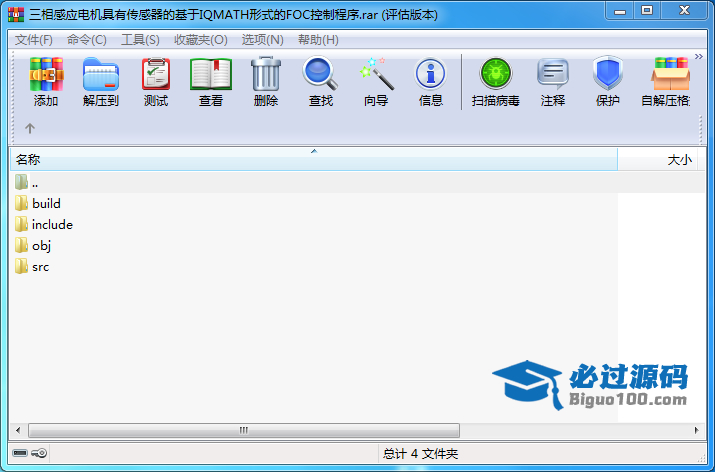Run 测试 (Test) on the archive
This screenshot has width=715, height=472.
tap(156, 74)
